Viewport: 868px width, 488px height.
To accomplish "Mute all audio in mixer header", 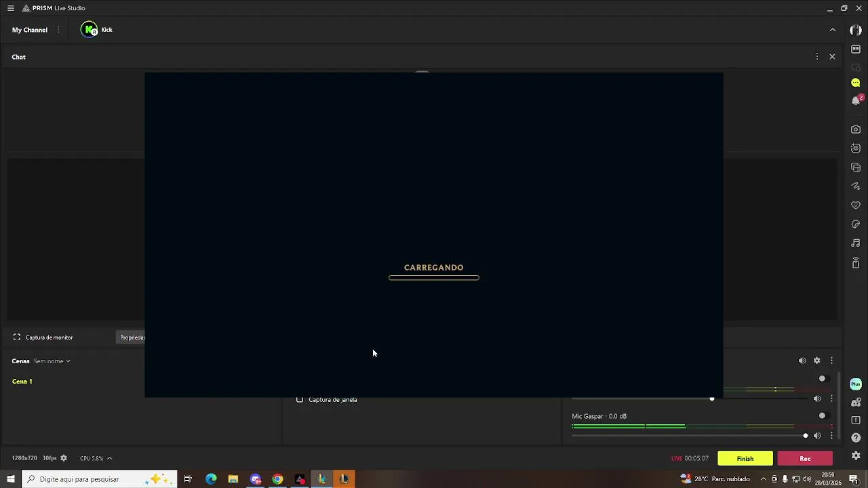I will click(x=802, y=361).
